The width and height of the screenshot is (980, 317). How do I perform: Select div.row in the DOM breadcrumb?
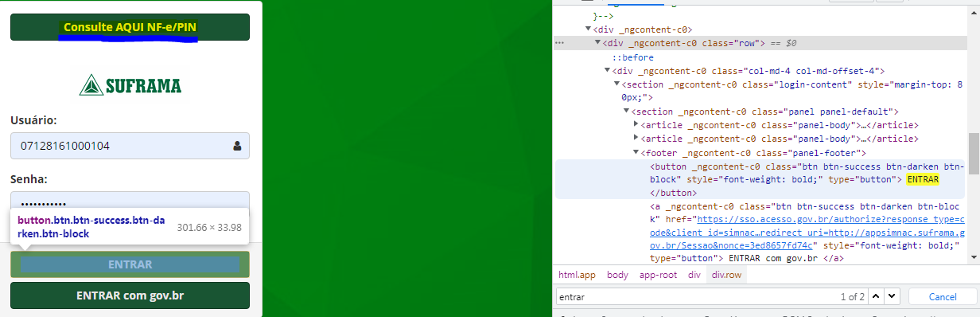tap(726, 275)
